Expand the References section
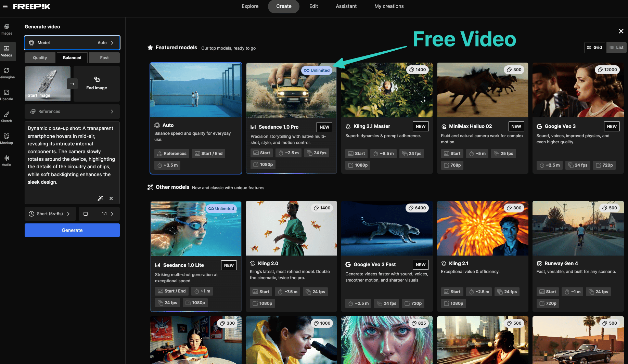Screen dimensions: 628x364 (x=72, y=112)
